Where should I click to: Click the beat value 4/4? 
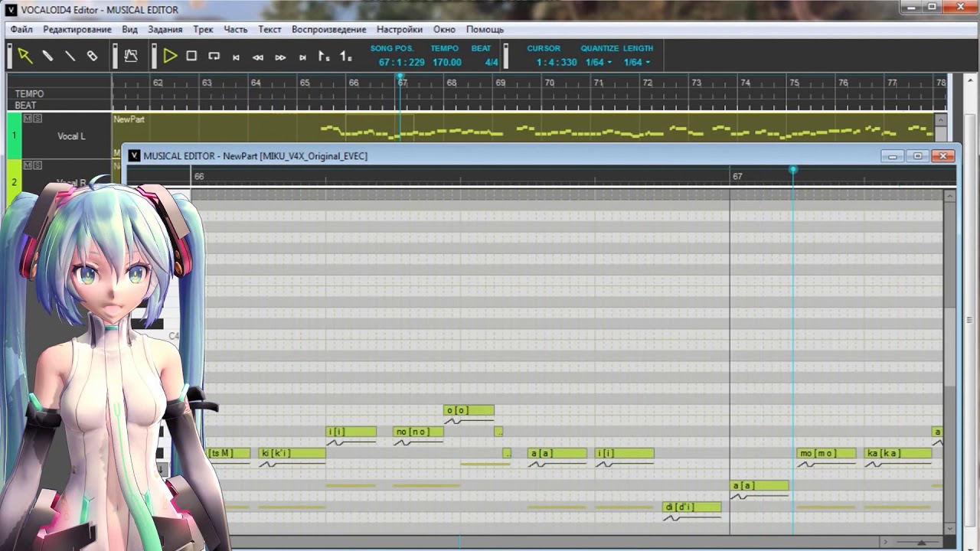coord(492,63)
